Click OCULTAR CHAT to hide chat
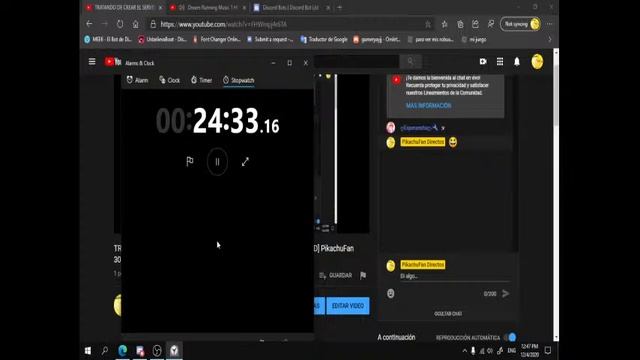640x360 pixels. [x=448, y=313]
